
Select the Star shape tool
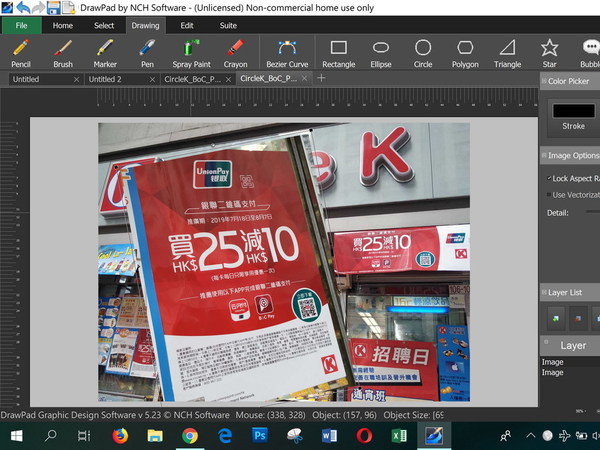pos(549,53)
